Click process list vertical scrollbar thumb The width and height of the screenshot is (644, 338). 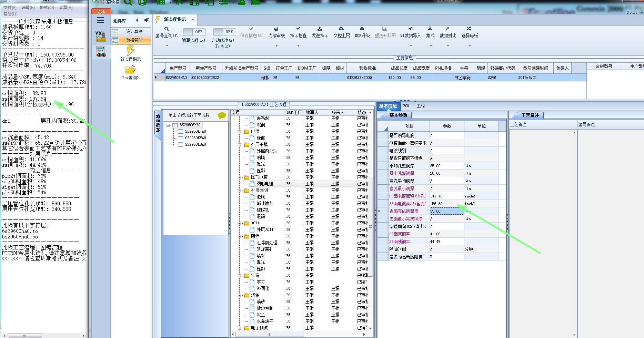pyautogui.click(x=371, y=226)
